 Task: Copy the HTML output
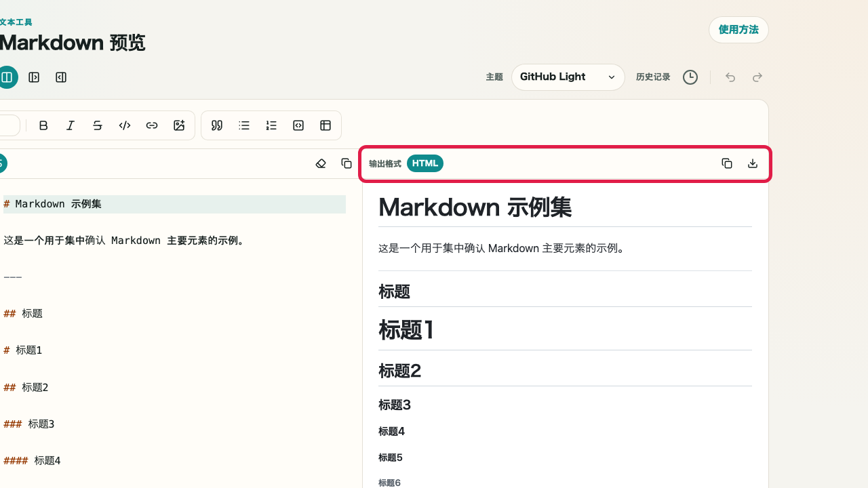point(727,163)
